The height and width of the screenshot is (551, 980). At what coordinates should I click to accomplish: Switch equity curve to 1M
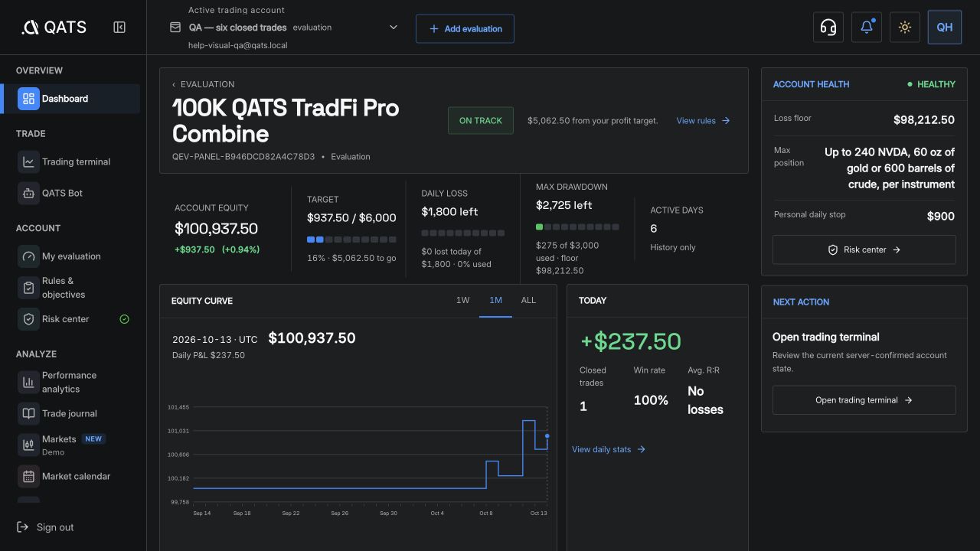point(495,300)
